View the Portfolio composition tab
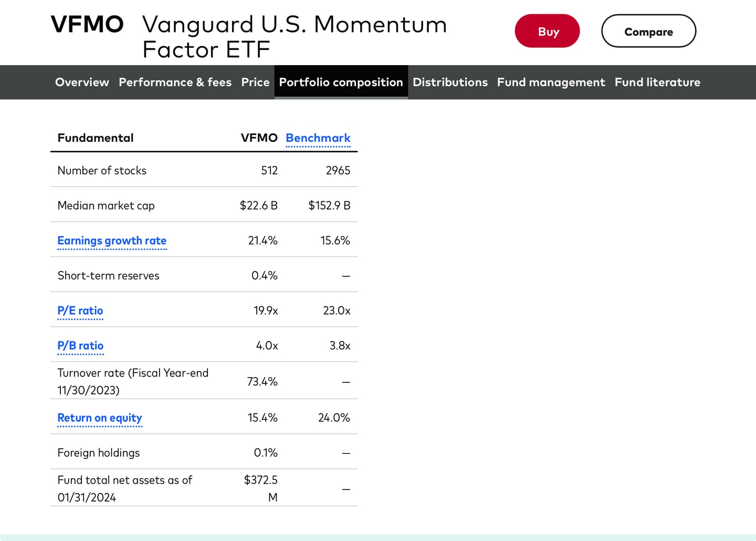This screenshot has height=541, width=756. point(341,82)
